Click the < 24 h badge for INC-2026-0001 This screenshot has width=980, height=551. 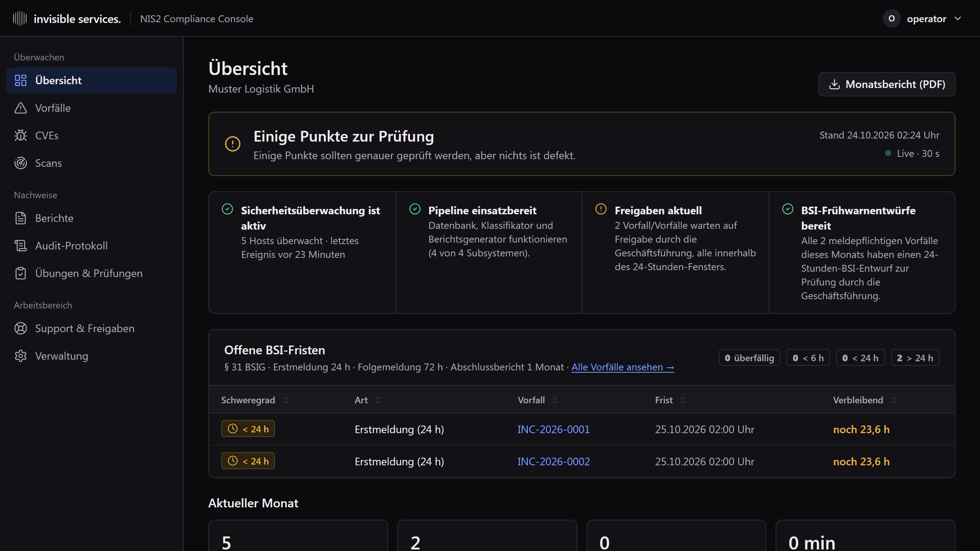[248, 429]
